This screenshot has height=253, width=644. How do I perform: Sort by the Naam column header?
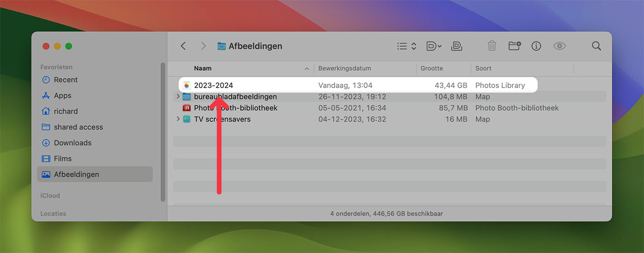pos(203,68)
